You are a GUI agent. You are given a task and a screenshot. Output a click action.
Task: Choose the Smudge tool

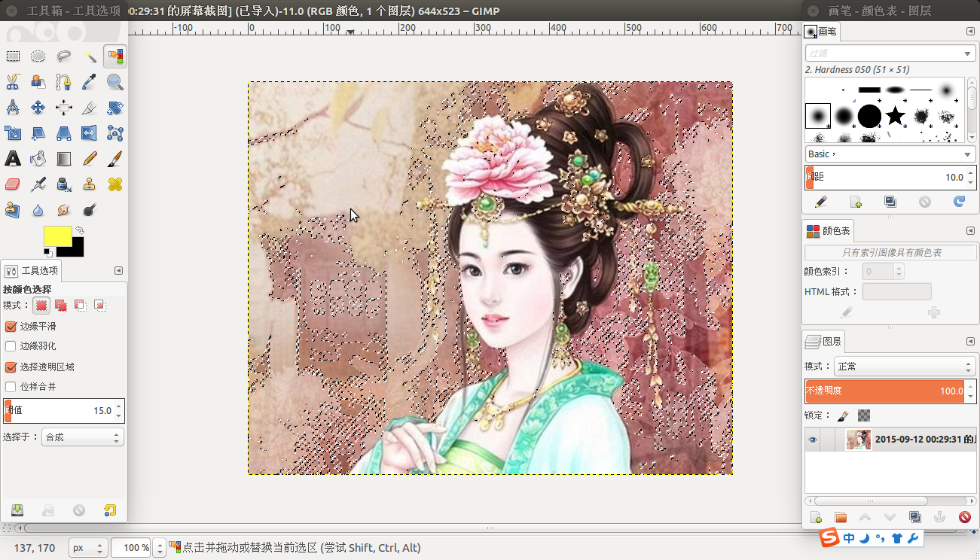(x=64, y=210)
